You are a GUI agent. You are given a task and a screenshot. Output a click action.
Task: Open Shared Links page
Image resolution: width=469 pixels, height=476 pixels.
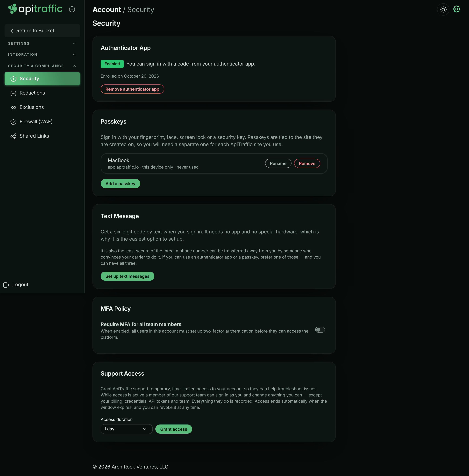[x=42, y=136]
